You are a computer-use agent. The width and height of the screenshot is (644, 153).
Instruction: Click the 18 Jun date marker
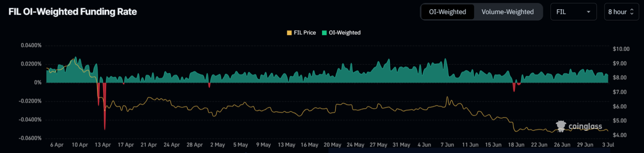click(516, 145)
